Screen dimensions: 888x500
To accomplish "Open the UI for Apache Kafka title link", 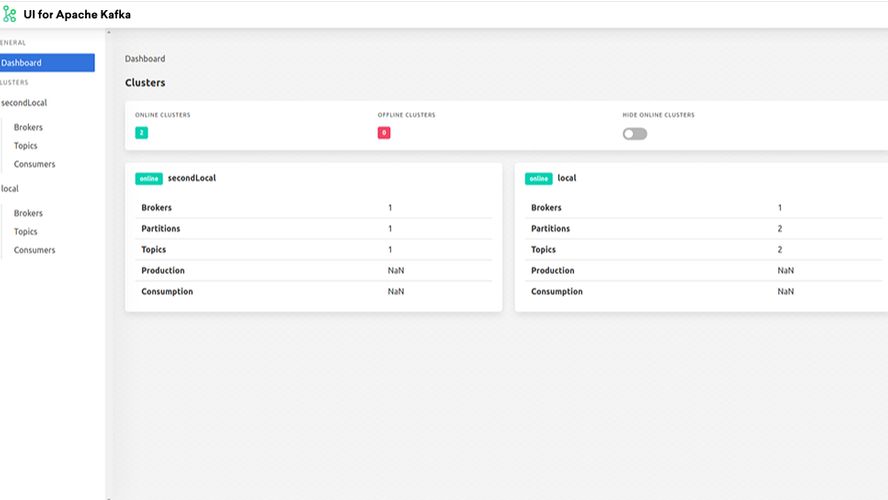I will (x=76, y=15).
